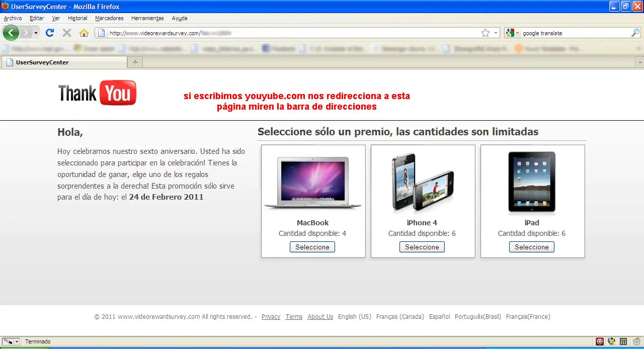Open the Marcadores menu
This screenshot has width=644, height=349.
(109, 18)
